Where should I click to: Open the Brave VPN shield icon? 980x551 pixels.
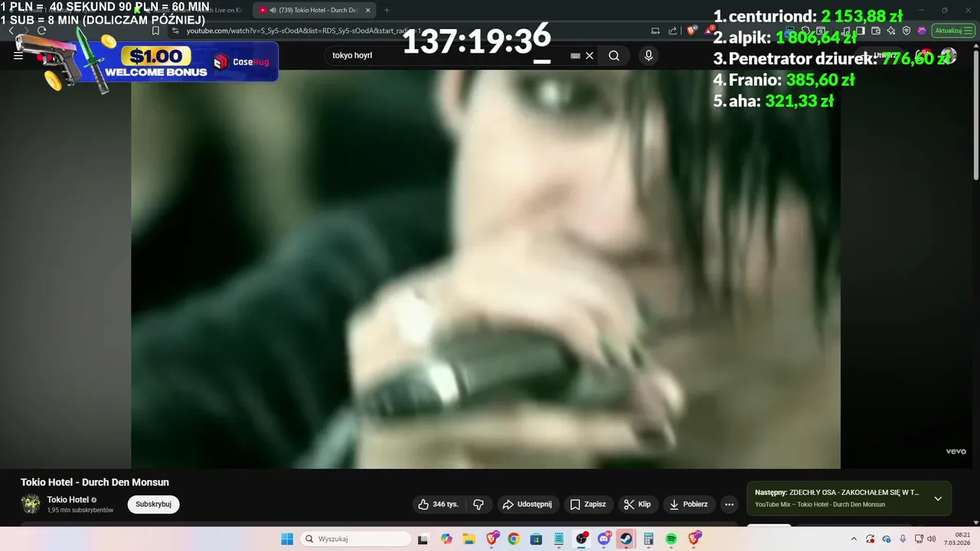coord(906,31)
